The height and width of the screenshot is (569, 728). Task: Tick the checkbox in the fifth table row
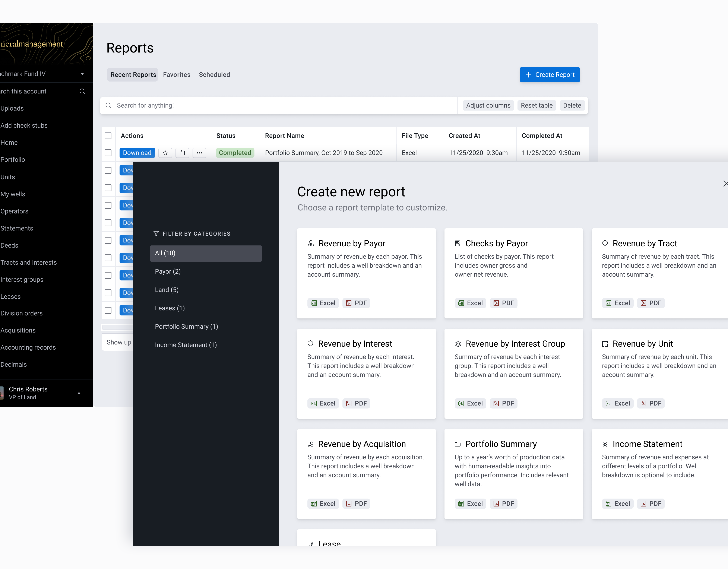[108, 223]
